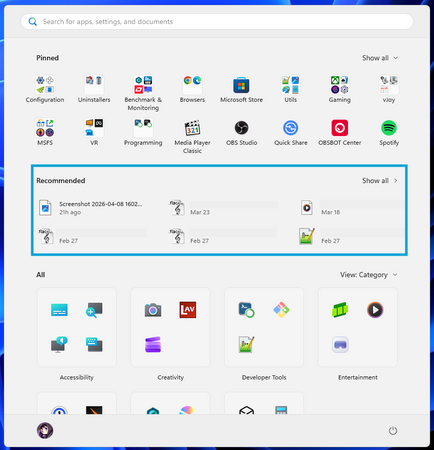Open the user profile avatar menu

[45, 430]
